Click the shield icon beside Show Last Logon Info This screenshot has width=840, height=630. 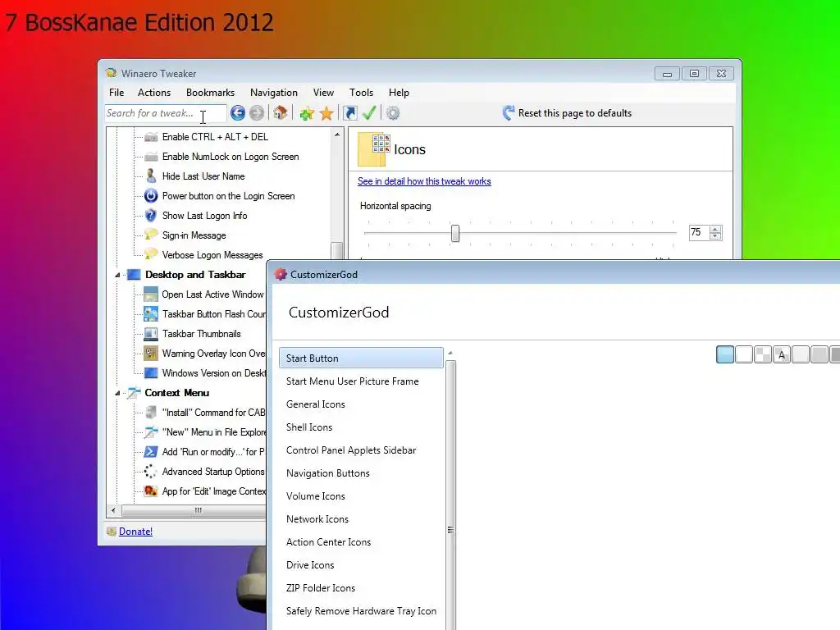(x=151, y=216)
